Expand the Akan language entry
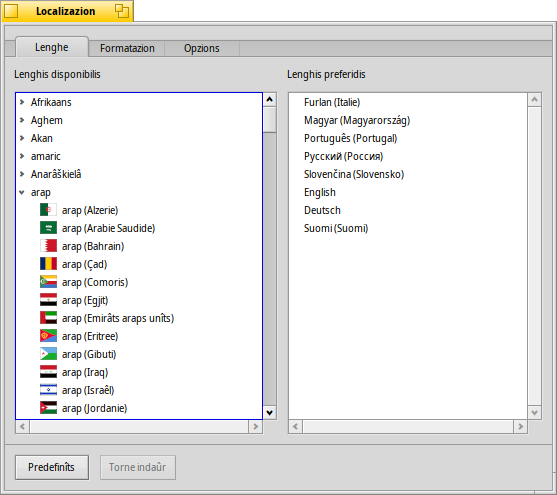 coord(22,138)
